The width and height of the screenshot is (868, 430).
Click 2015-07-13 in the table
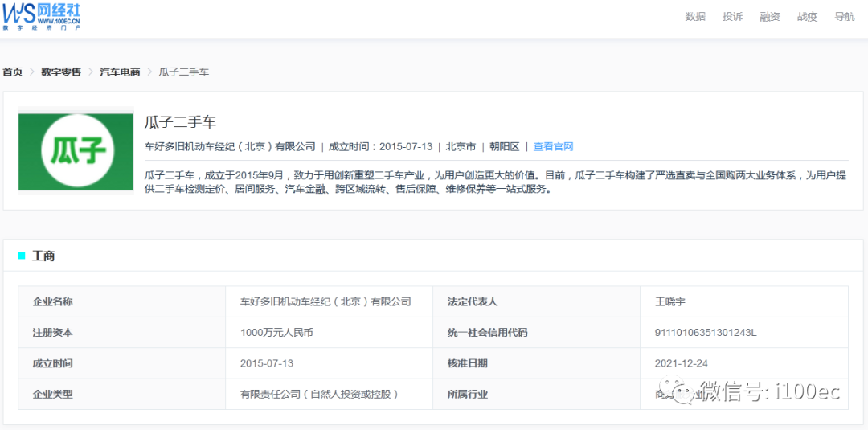tap(266, 363)
